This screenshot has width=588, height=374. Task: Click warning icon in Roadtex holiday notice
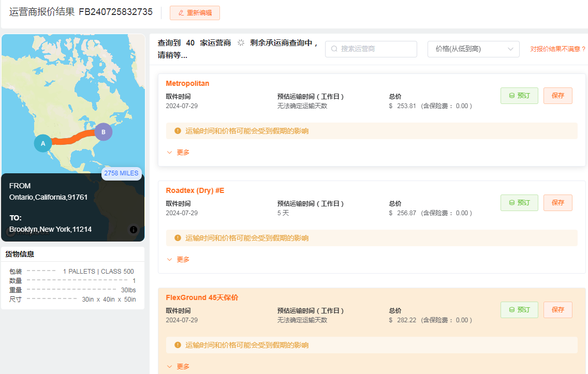(178, 238)
